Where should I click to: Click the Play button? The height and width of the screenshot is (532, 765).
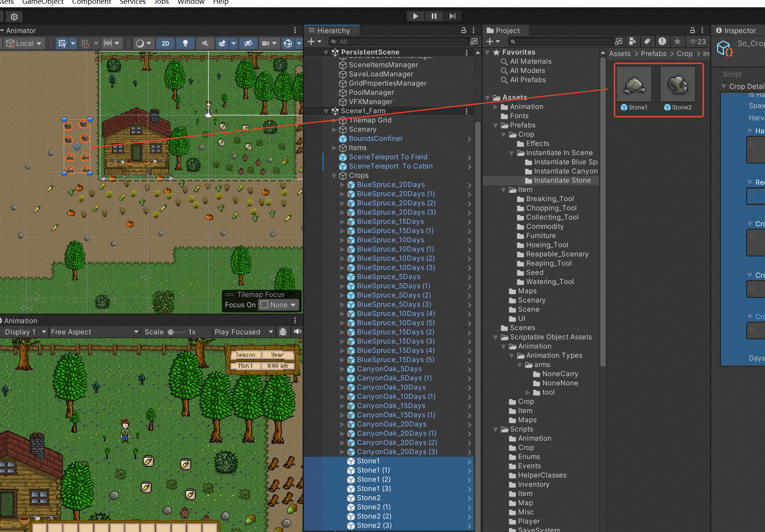point(415,16)
